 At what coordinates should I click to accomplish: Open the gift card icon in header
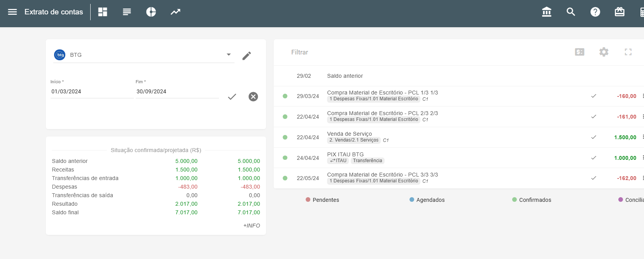pyautogui.click(x=619, y=12)
